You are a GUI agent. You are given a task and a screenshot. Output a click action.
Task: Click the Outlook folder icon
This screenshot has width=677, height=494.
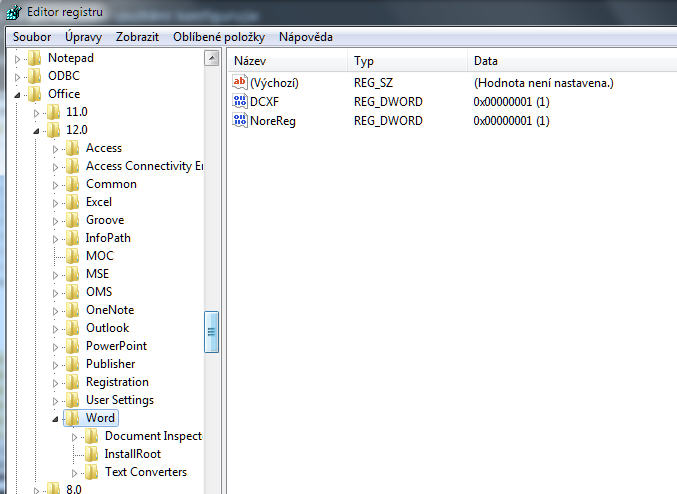(x=73, y=328)
